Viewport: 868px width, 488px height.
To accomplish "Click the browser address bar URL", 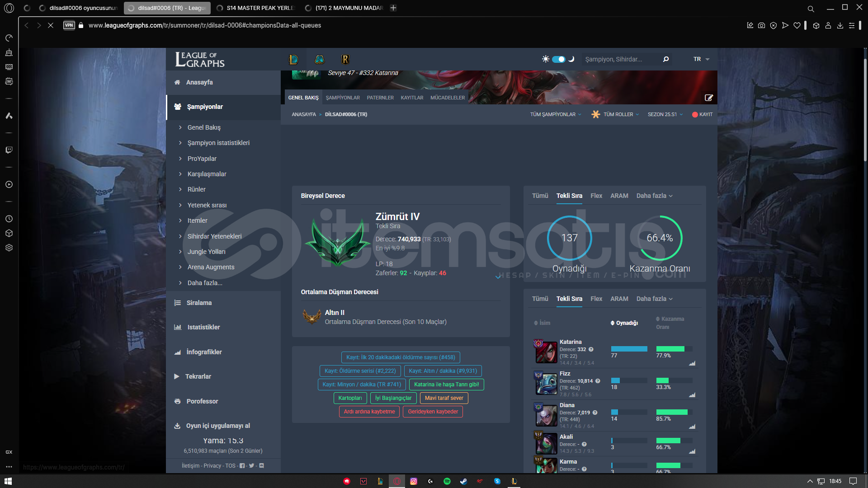I will tap(205, 25).
